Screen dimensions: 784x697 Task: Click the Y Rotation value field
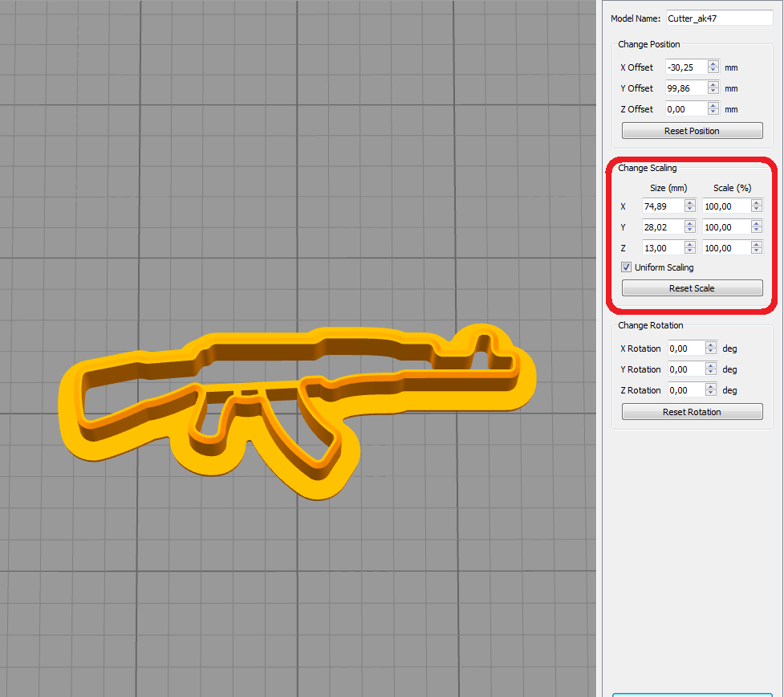(x=686, y=369)
